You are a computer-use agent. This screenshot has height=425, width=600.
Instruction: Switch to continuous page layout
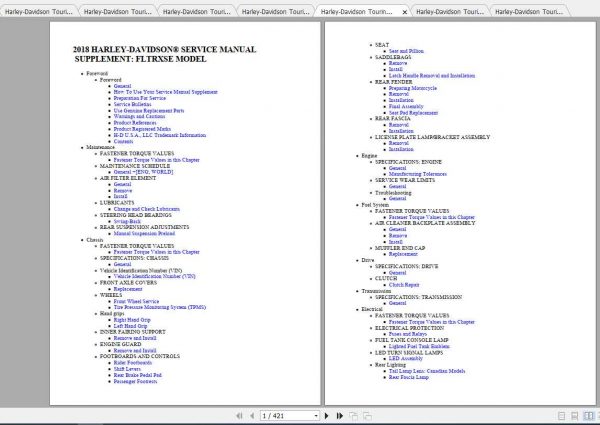click(574, 416)
